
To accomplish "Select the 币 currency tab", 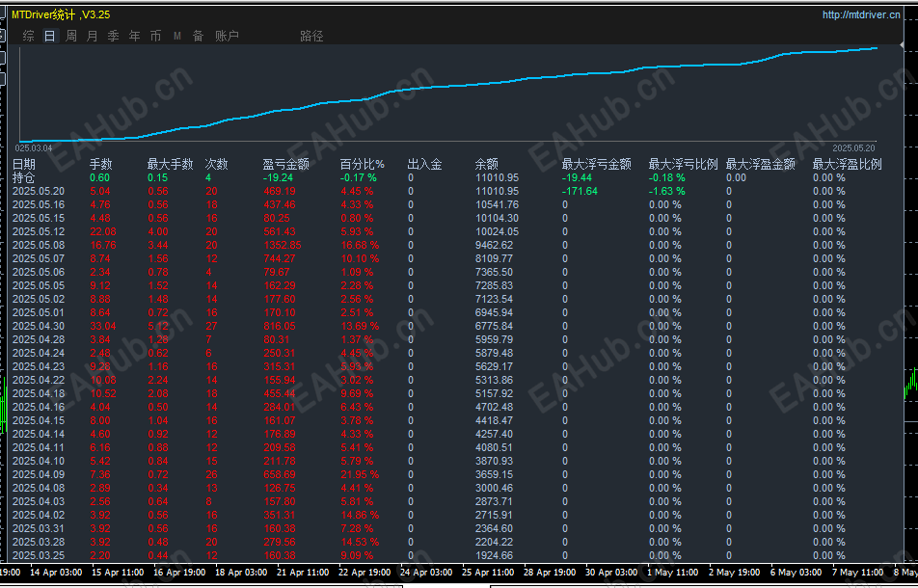I will coord(155,37).
